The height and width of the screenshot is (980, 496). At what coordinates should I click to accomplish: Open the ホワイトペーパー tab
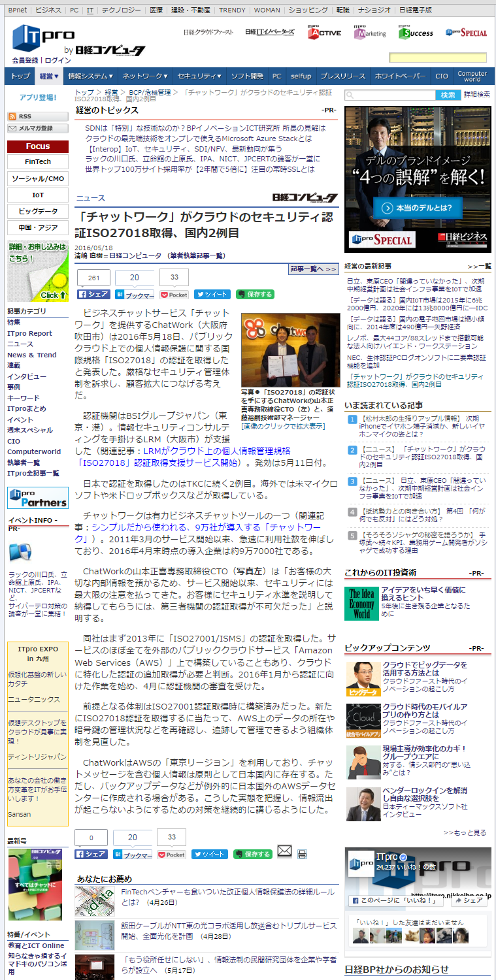coord(401,76)
